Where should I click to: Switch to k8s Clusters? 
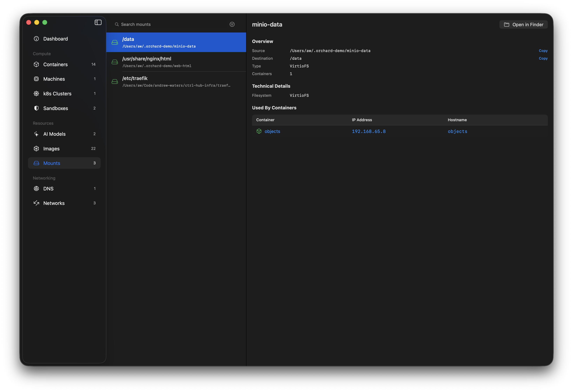64,94
